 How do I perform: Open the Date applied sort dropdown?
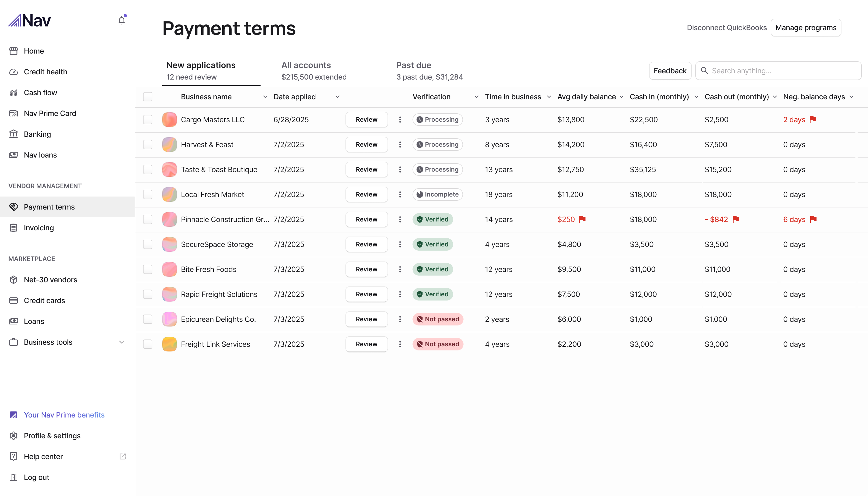tap(338, 97)
